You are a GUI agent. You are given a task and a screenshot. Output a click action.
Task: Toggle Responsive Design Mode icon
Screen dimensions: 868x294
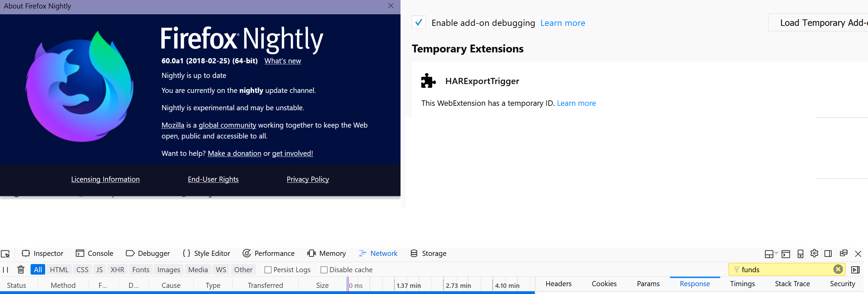(800, 254)
